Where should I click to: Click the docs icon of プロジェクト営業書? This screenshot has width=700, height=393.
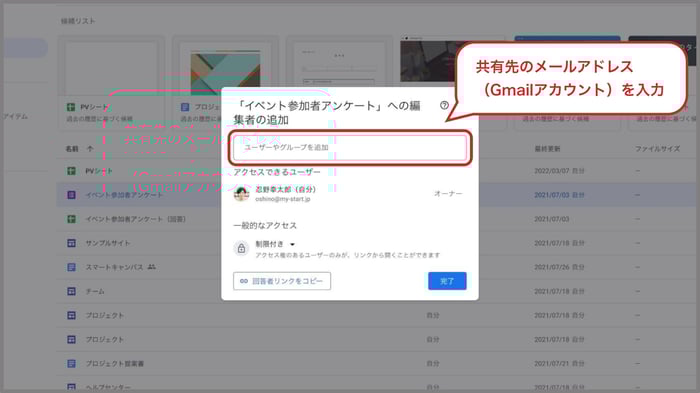[x=71, y=364]
